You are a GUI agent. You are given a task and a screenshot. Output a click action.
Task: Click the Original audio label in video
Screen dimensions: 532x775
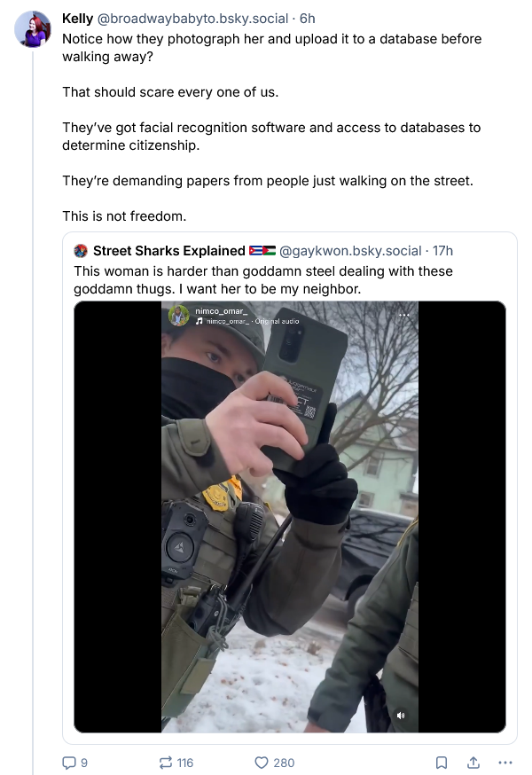tap(277, 320)
